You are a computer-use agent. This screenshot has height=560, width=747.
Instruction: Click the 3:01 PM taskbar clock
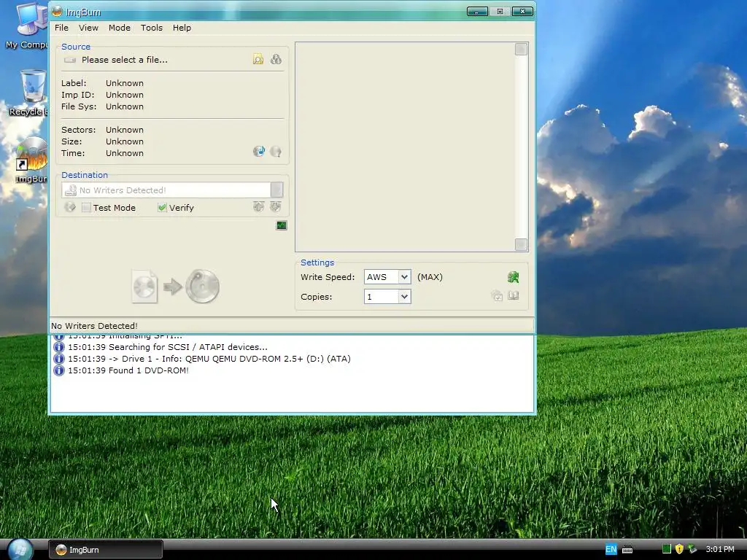pos(720,549)
